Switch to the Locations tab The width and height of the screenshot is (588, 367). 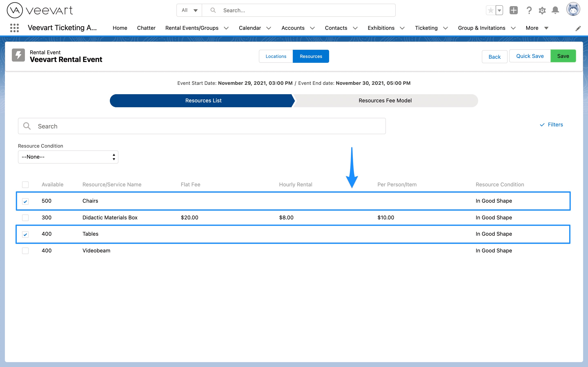click(x=276, y=56)
